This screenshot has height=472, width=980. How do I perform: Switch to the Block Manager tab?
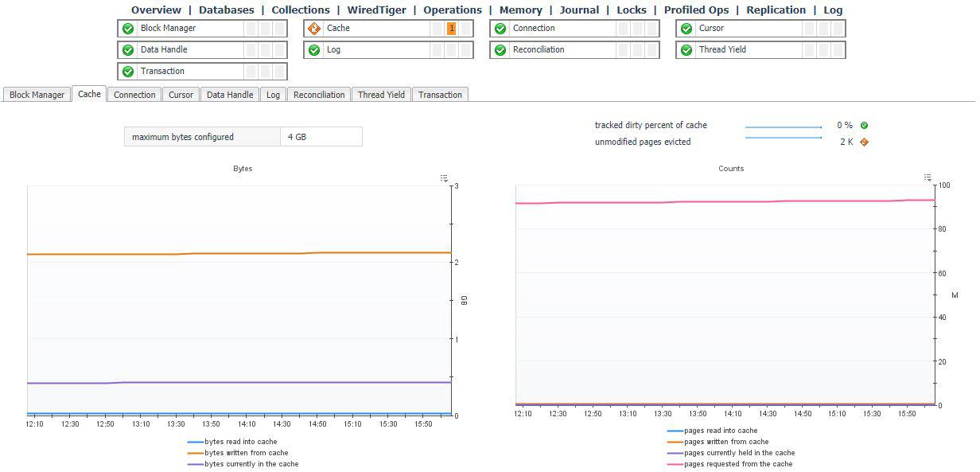point(37,95)
